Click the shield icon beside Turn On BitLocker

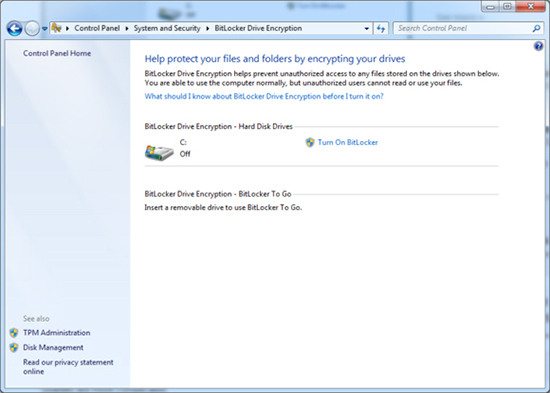pyautogui.click(x=310, y=142)
